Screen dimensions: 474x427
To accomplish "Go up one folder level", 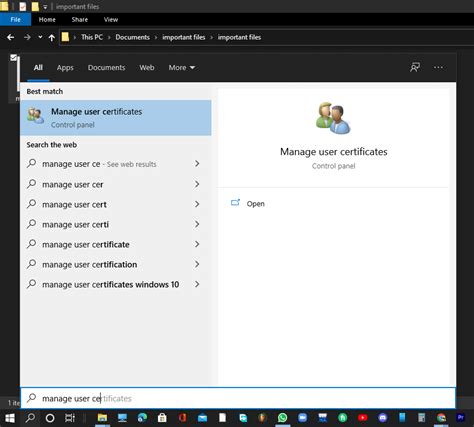I will (52, 38).
